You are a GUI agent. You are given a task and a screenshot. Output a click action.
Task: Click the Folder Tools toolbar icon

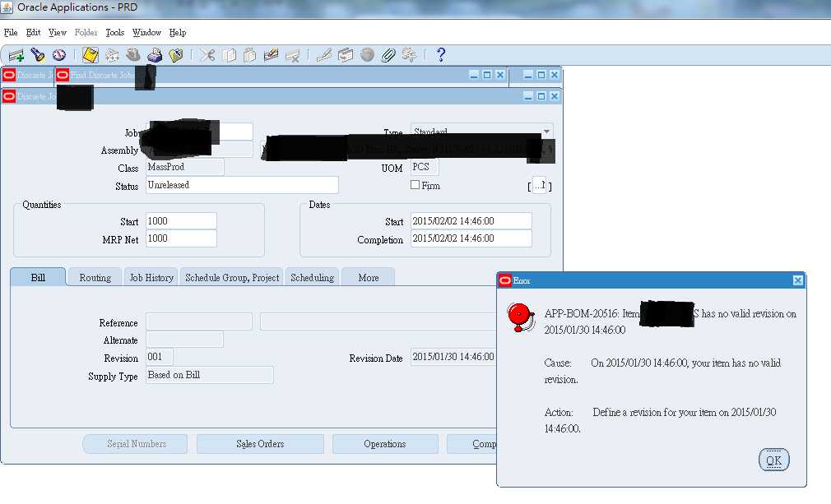tap(409, 55)
